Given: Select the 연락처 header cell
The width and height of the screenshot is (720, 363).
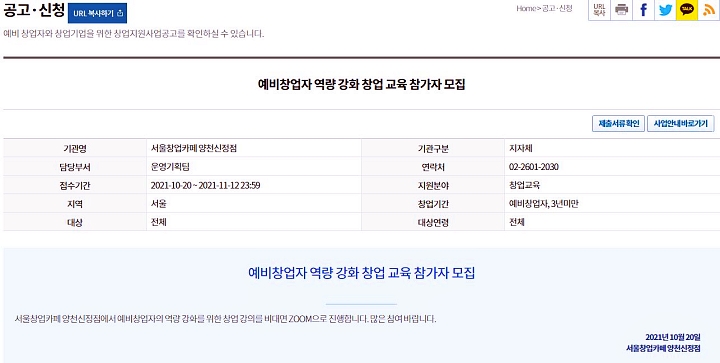Looking at the screenshot, I should pyautogui.click(x=433, y=167).
